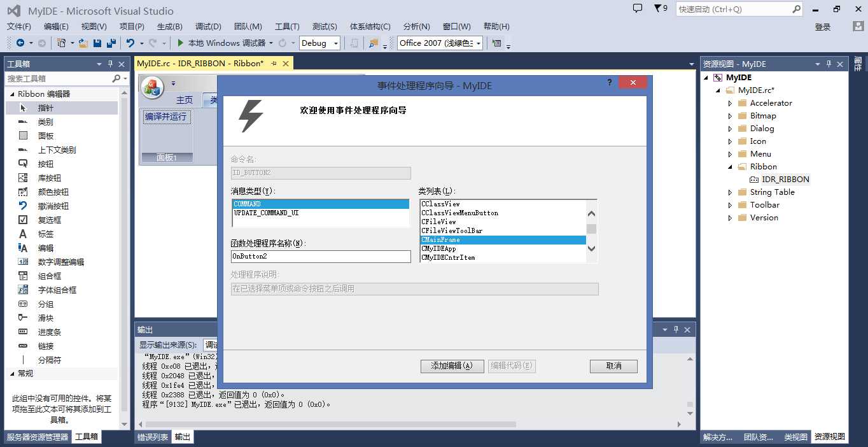Collapse the Ribbon resource folder
Image resolution: width=868 pixels, height=447 pixels.
coord(730,167)
